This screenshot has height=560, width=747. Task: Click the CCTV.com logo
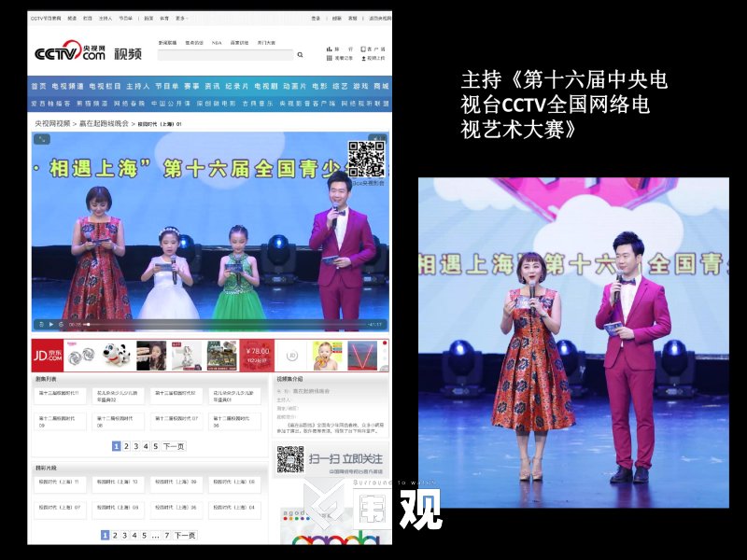69,53
